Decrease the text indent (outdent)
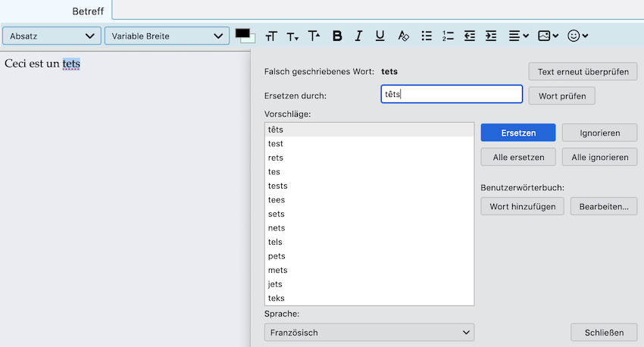Image resolution: width=644 pixels, height=347 pixels. coord(470,36)
